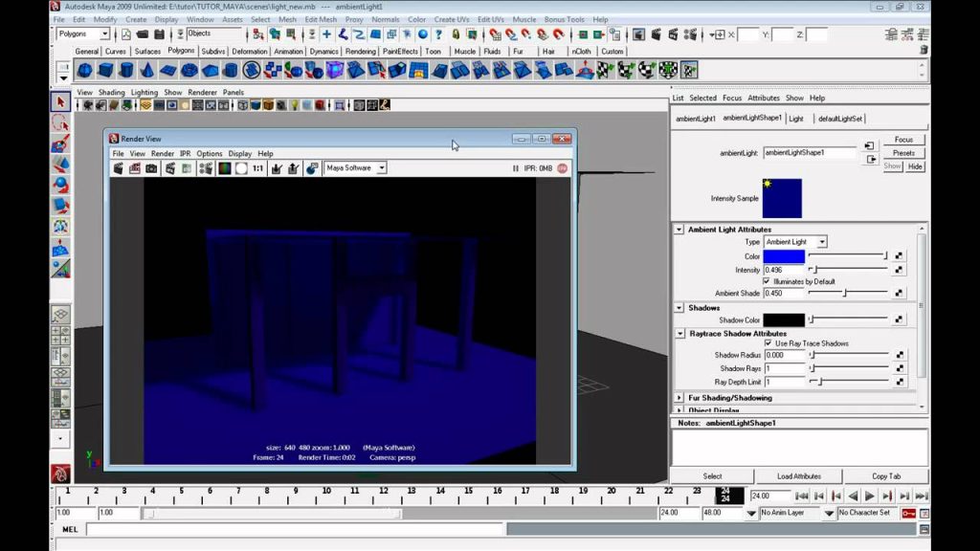
Task: Open IPR menu in Render View
Action: tap(185, 153)
